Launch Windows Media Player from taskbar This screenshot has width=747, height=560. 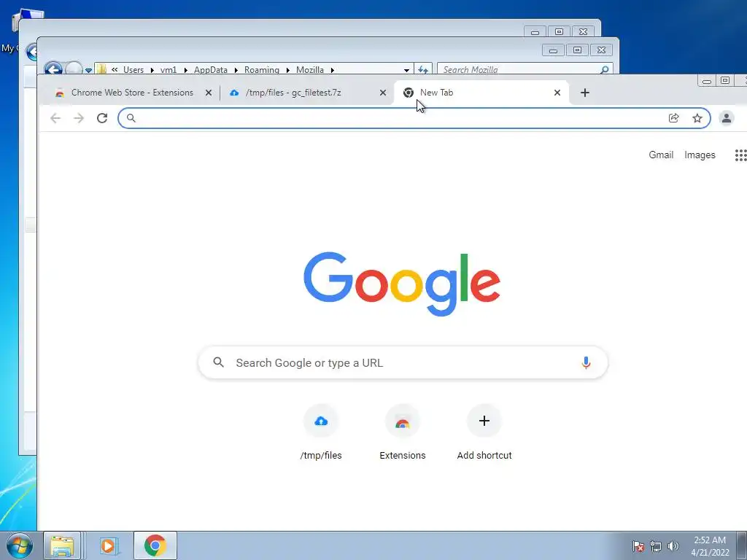(108, 545)
